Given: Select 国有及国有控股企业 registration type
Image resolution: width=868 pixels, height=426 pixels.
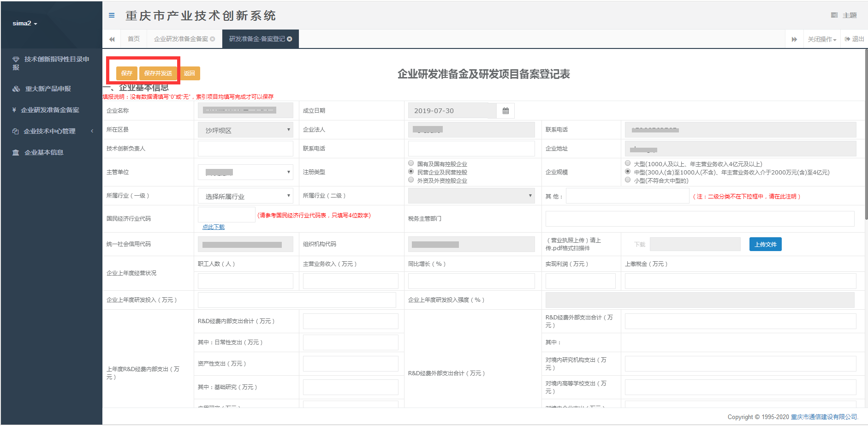Looking at the screenshot, I should tap(410, 163).
